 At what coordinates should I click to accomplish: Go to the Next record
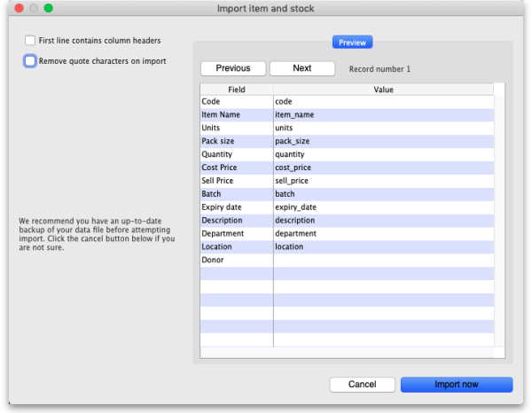tap(301, 68)
